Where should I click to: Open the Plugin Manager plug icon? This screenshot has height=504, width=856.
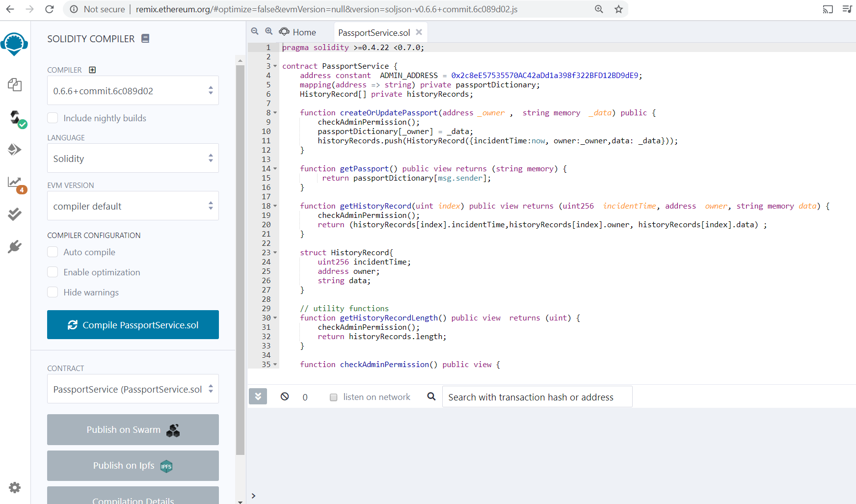[x=15, y=246]
